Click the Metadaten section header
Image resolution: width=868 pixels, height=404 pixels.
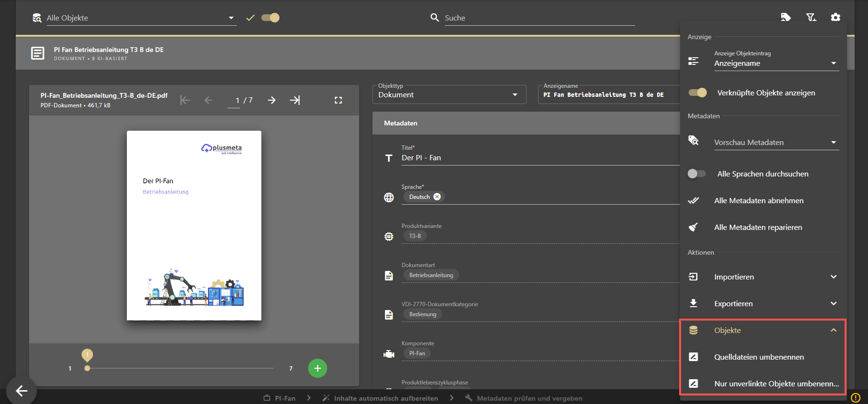coord(526,123)
